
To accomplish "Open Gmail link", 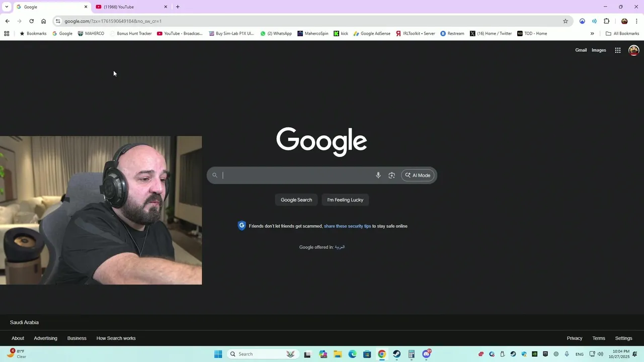I will pos(581,50).
